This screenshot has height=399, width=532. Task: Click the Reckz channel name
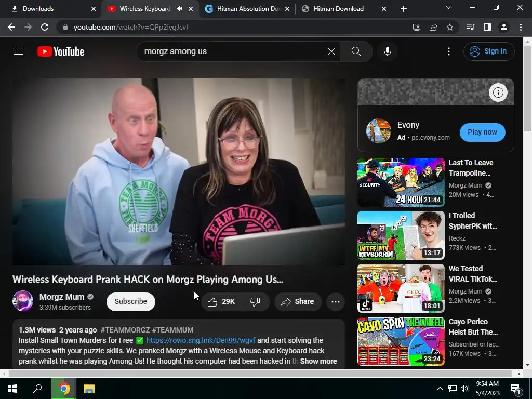point(457,238)
